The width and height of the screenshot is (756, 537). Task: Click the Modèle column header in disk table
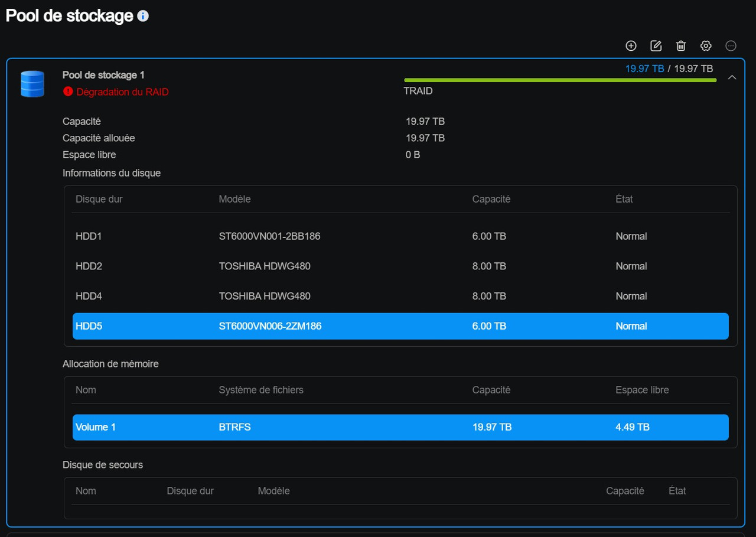(234, 199)
